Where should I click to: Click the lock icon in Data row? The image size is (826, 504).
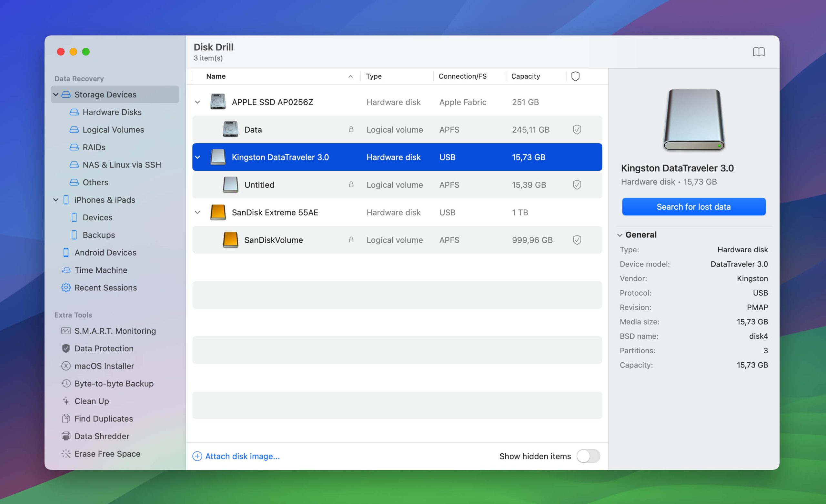pyautogui.click(x=351, y=129)
